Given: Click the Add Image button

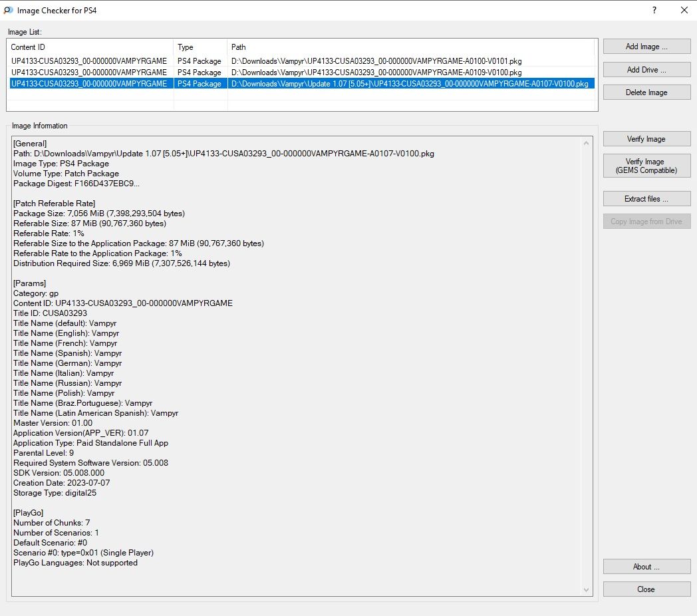Looking at the screenshot, I should (x=646, y=47).
